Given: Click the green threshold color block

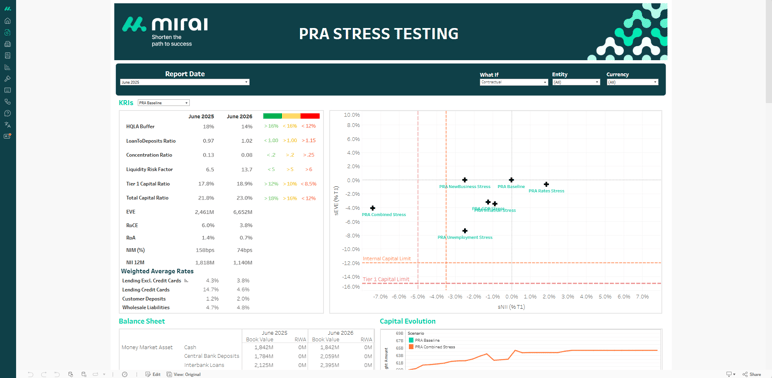Looking at the screenshot, I should 272,116.
